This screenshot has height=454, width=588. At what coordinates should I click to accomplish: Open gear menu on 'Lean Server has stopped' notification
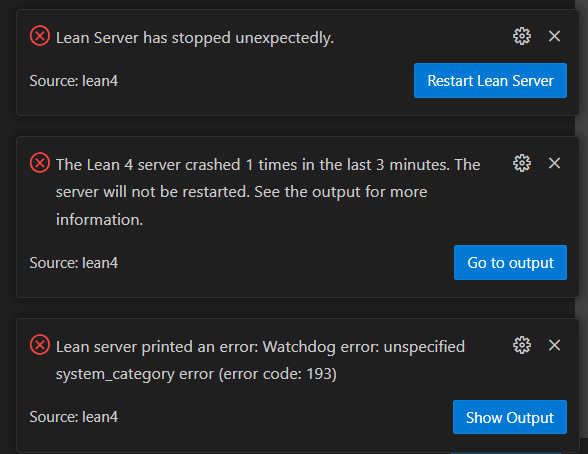point(522,36)
